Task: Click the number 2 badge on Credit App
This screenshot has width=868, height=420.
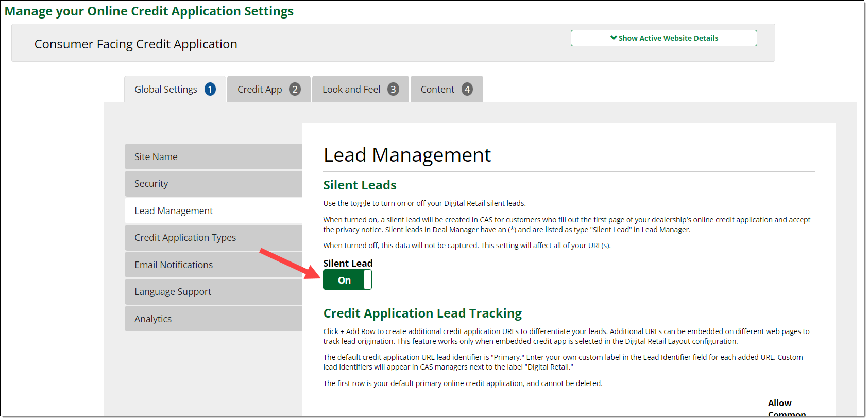Action: coord(295,89)
